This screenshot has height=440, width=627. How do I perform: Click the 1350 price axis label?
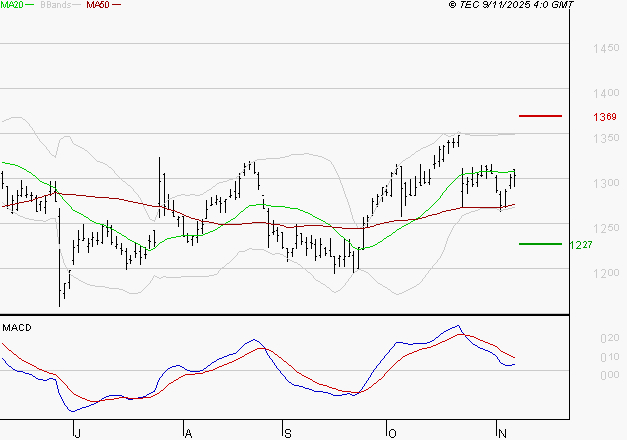pyautogui.click(x=606, y=138)
